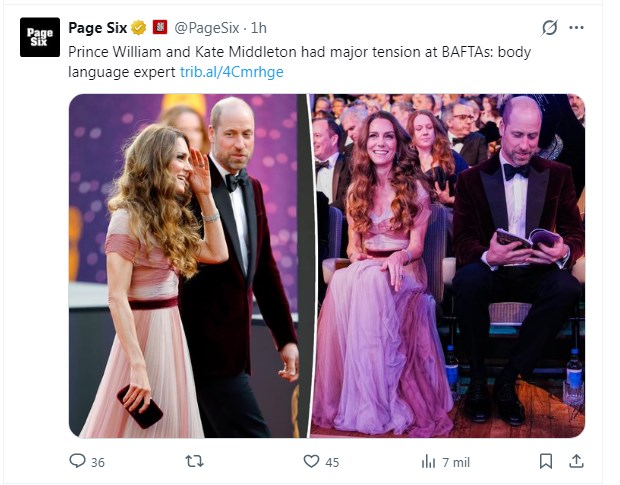
Task: Click the 36 replies count
Action: [x=97, y=462]
